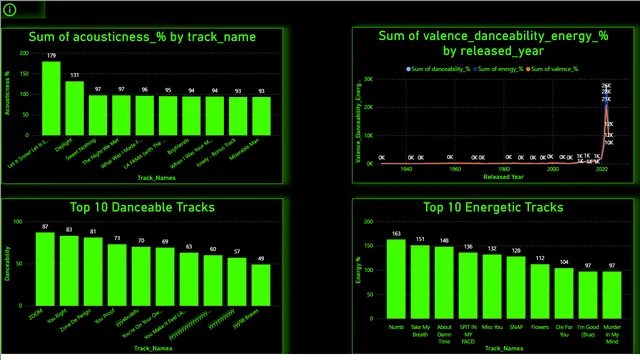Image resolution: width=640 pixels, height=360 pixels.
Task: Select the You're On Your Ow... bar valued 69
Action: [165, 276]
